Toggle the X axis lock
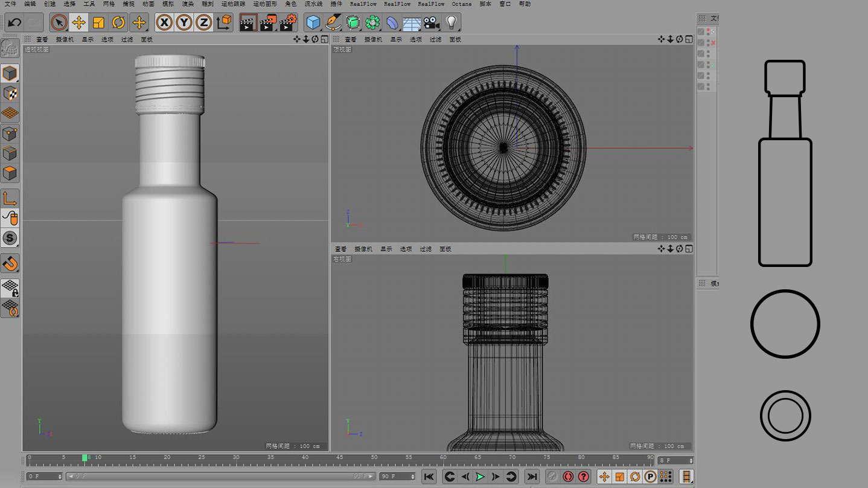The image size is (868, 488). (164, 23)
